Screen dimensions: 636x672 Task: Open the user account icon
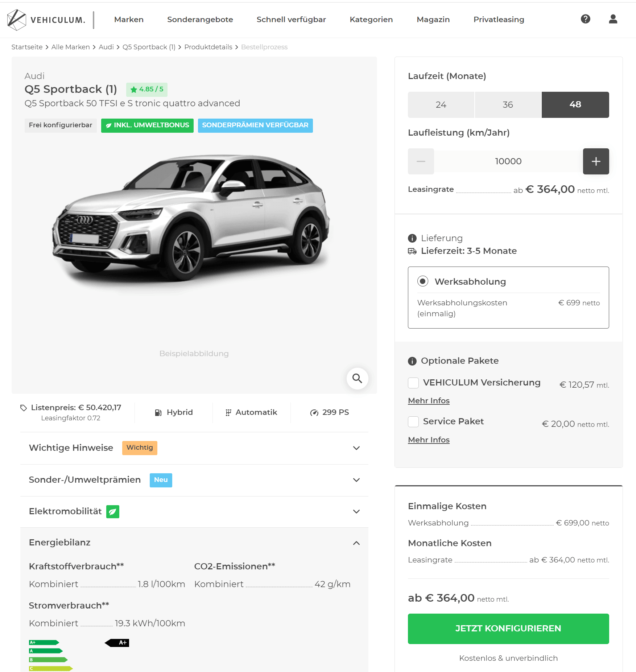pos(613,19)
